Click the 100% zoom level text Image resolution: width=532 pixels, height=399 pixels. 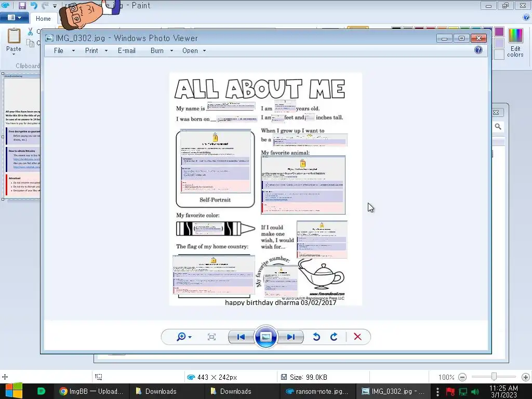[x=446, y=377]
